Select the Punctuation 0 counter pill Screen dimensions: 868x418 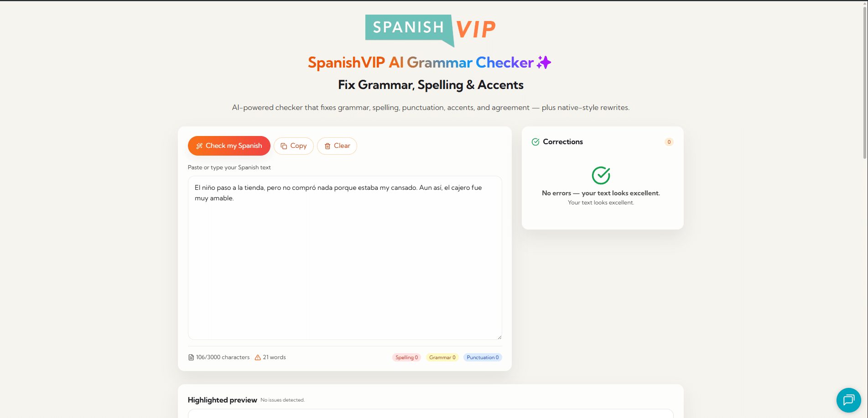[x=482, y=357]
